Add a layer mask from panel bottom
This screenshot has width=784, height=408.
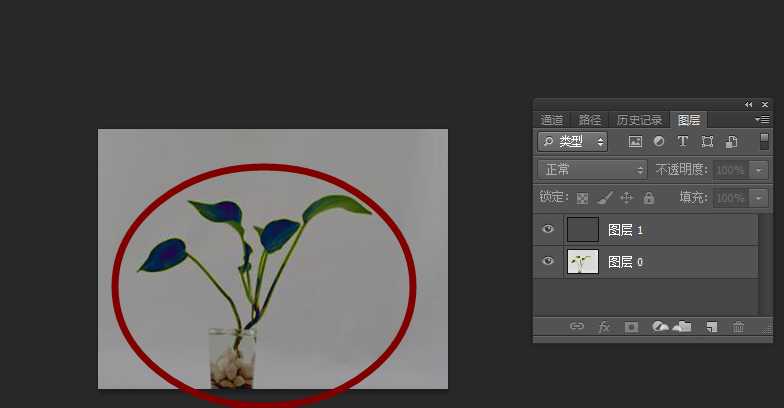point(631,327)
